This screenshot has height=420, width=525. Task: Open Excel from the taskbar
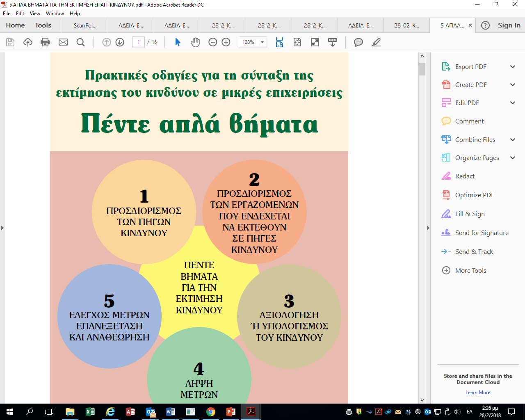pos(90,412)
